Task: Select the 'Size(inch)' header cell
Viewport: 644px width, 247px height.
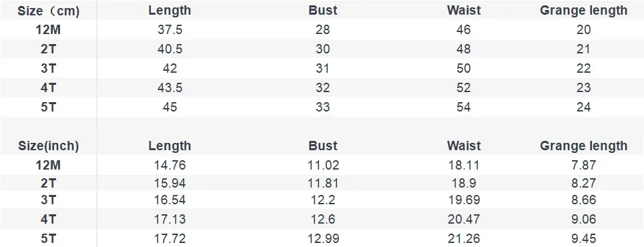Action: tap(48, 146)
